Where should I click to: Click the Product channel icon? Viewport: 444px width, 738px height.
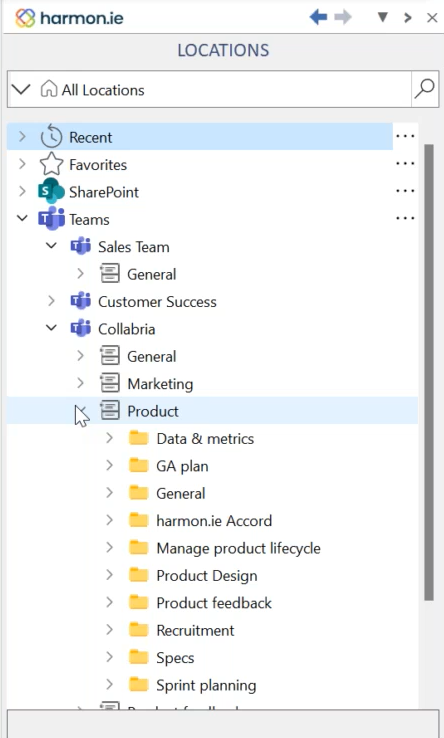point(110,410)
